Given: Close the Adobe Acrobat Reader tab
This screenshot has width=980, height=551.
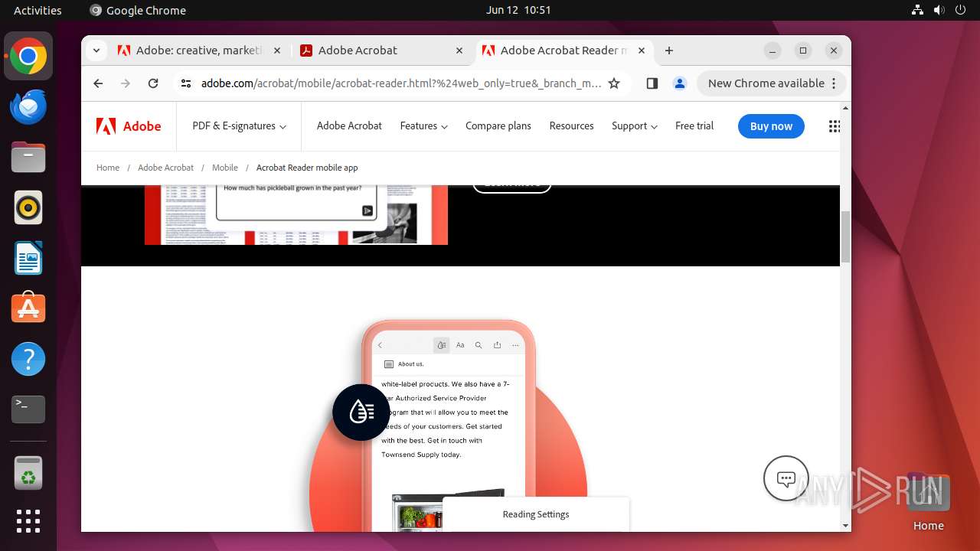Looking at the screenshot, I should coord(642,51).
